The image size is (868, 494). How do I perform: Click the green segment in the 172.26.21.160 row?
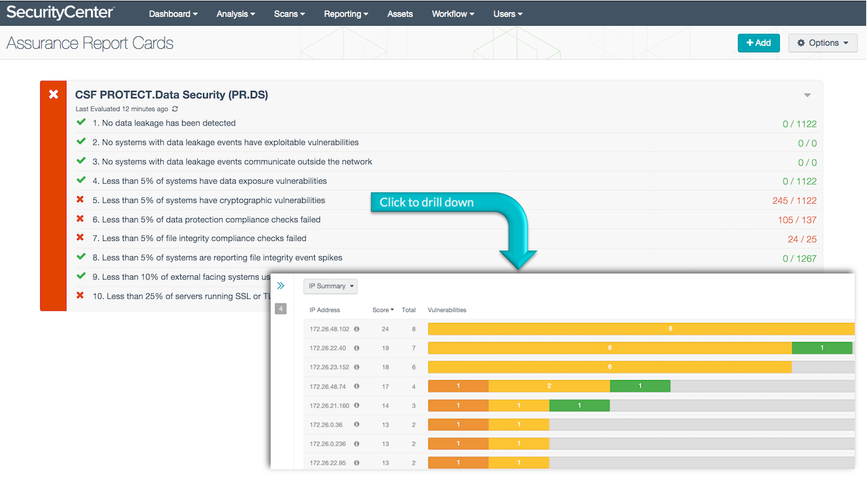coord(579,405)
